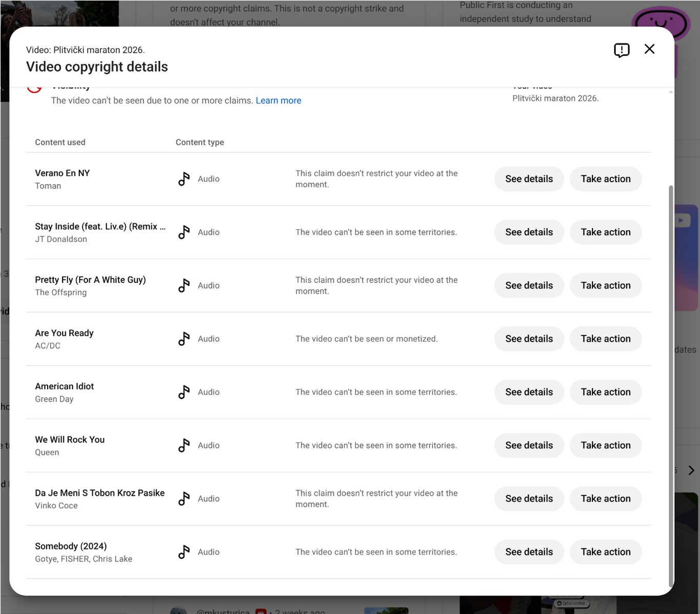The width and height of the screenshot is (700, 614).
Task: Take action on Somebody (2024) claim
Action: click(606, 552)
